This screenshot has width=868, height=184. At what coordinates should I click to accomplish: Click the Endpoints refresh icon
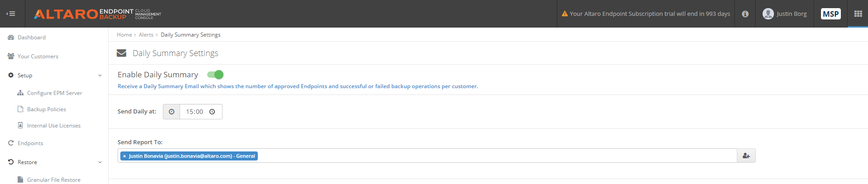point(11,143)
